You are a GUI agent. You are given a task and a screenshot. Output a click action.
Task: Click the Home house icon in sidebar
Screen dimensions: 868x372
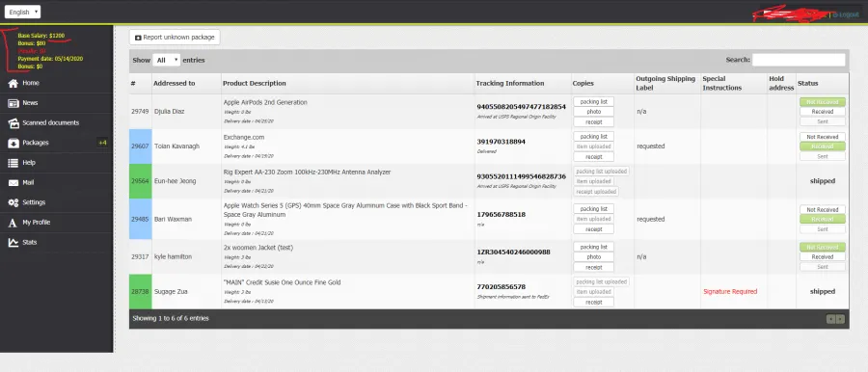14,83
